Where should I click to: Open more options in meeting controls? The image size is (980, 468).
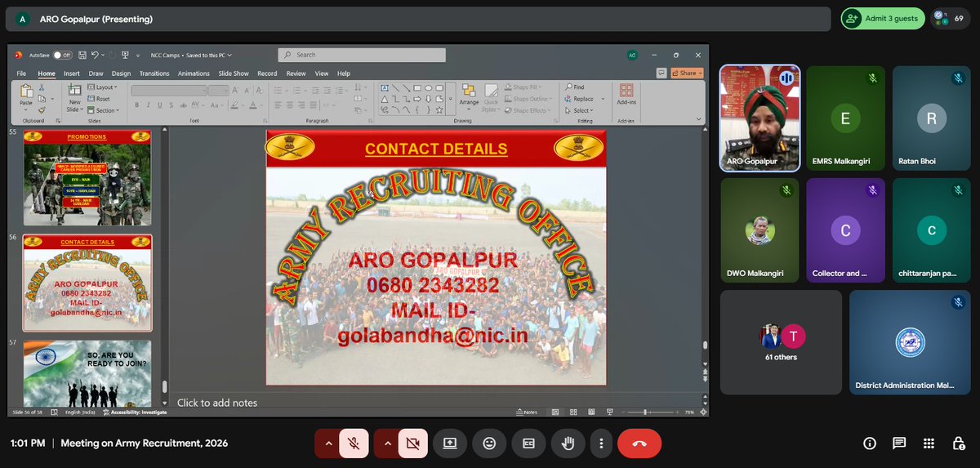coord(601,443)
